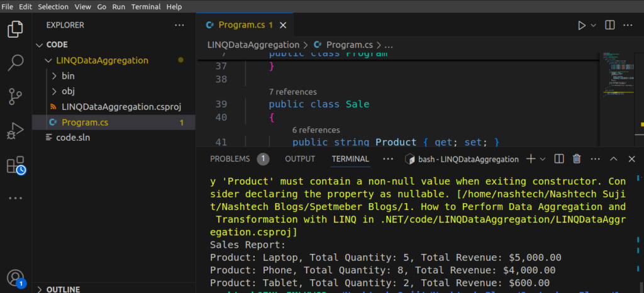Click LINQDataAggregation in the breadcrumb

(x=253, y=45)
